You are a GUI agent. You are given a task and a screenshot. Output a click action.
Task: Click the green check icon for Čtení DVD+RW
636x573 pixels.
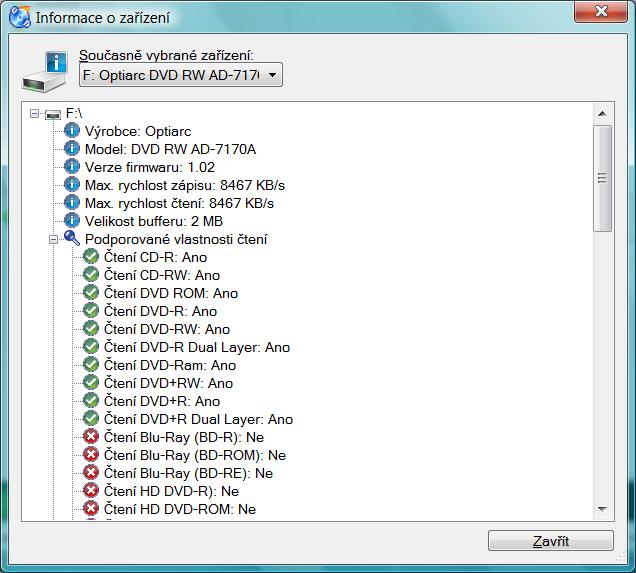(91, 382)
